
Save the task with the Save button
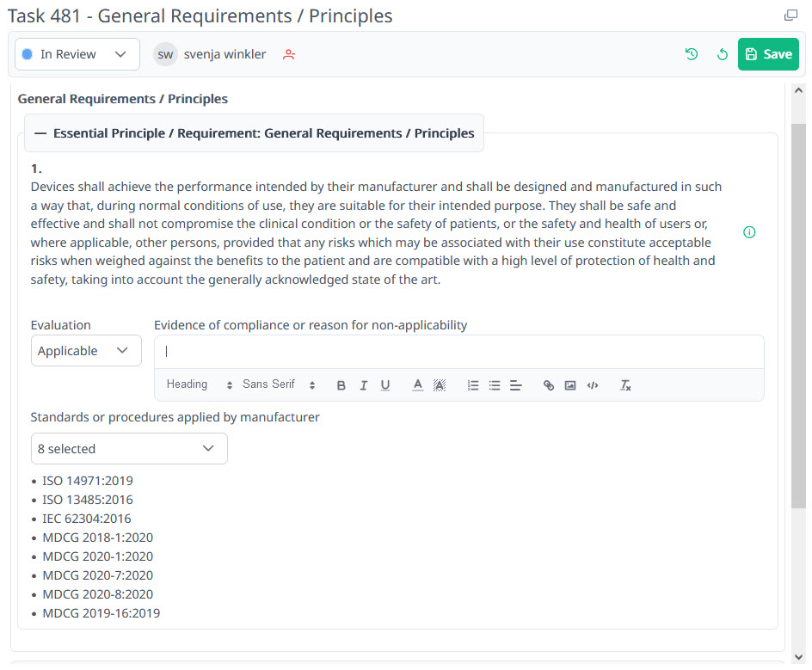[x=767, y=54]
